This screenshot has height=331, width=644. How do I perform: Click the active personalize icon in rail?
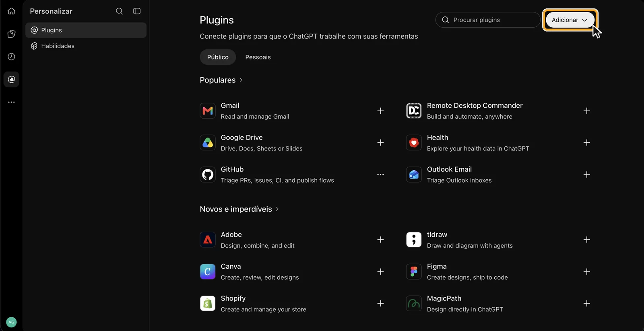tap(11, 79)
